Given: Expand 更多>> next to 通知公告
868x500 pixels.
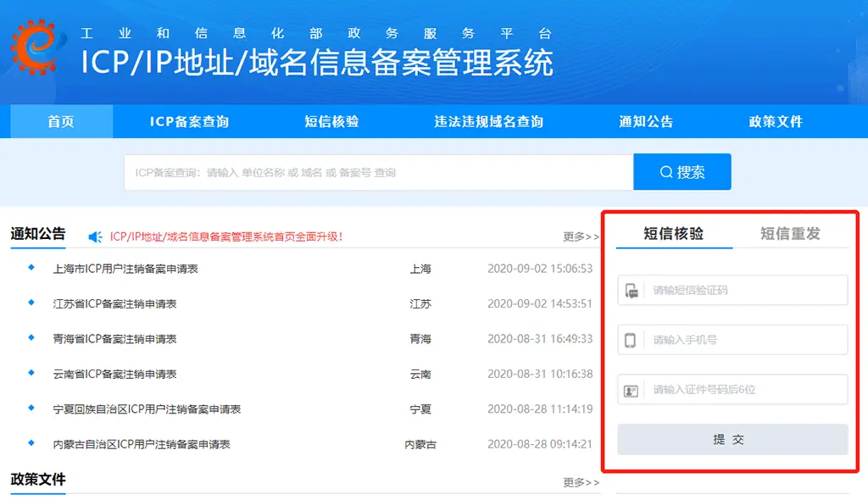Looking at the screenshot, I should (581, 236).
